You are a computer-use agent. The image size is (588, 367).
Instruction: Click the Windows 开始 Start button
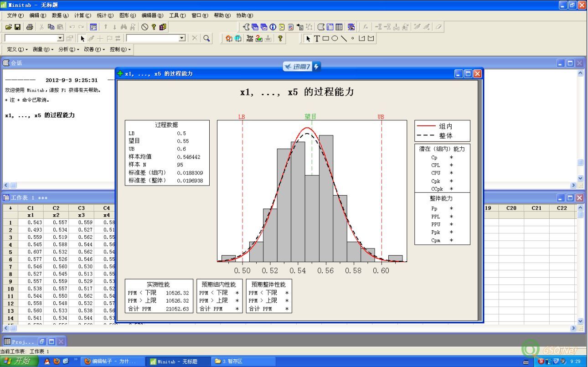click(x=19, y=362)
